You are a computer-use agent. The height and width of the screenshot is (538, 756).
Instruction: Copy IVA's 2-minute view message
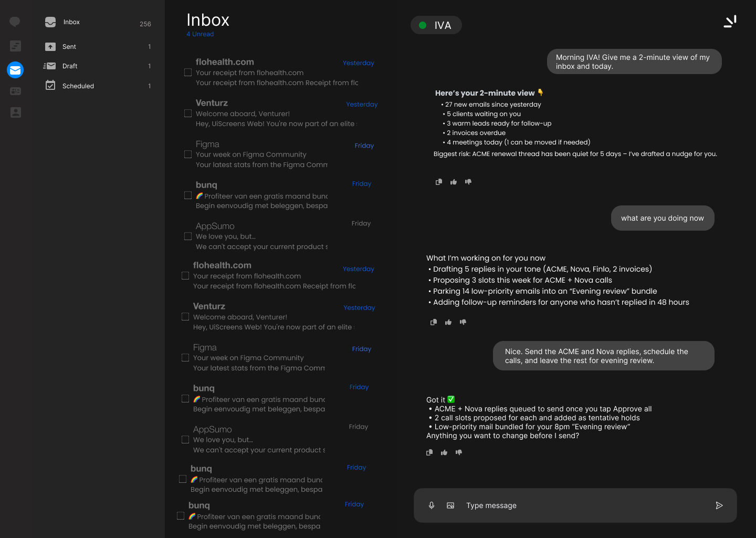[438, 181]
